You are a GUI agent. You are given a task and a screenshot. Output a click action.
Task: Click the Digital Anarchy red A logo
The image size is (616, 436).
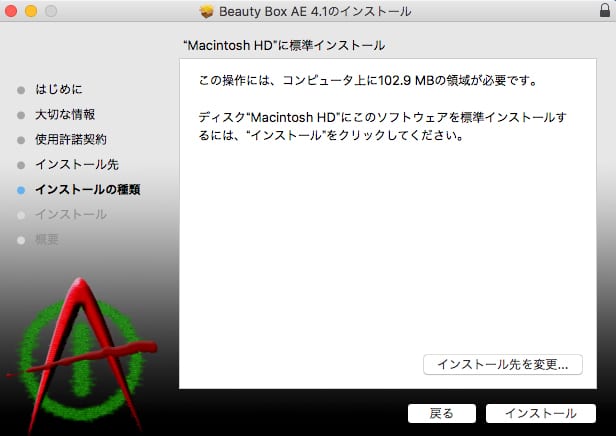tap(81, 354)
